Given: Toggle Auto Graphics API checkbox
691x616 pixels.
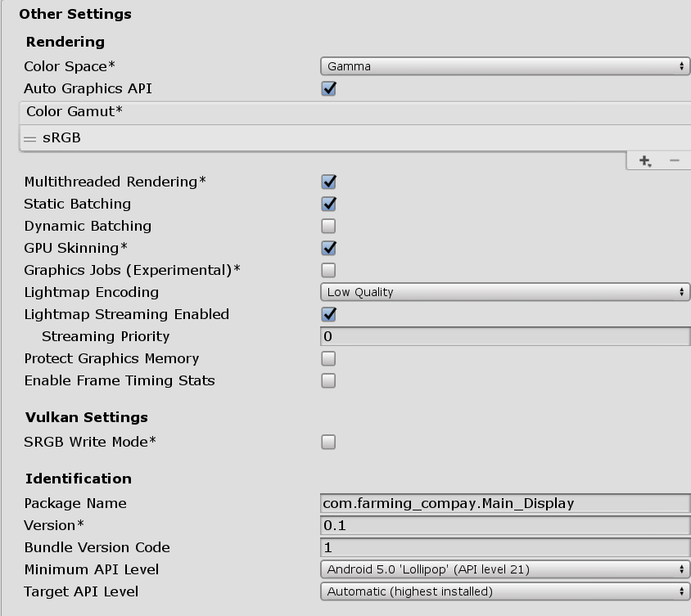Looking at the screenshot, I should click(x=329, y=88).
